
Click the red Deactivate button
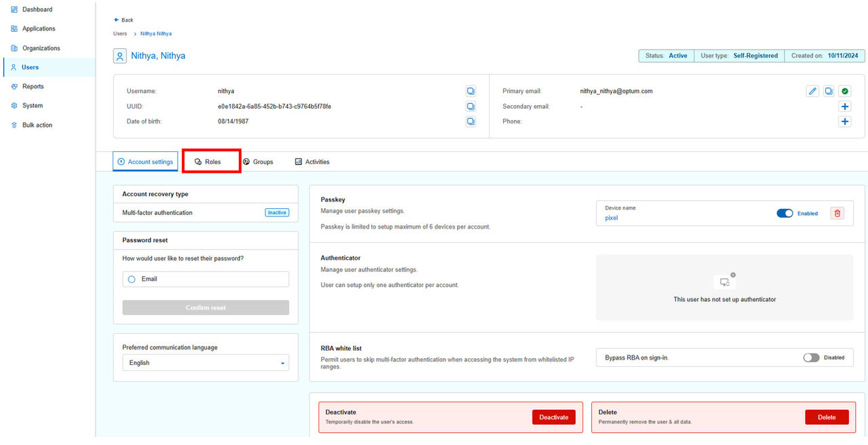click(x=554, y=417)
